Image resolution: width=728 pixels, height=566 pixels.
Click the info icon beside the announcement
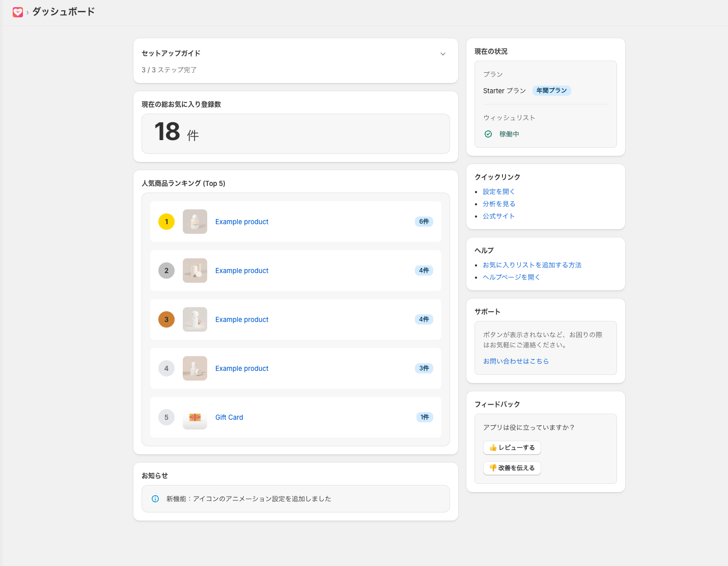(x=155, y=499)
